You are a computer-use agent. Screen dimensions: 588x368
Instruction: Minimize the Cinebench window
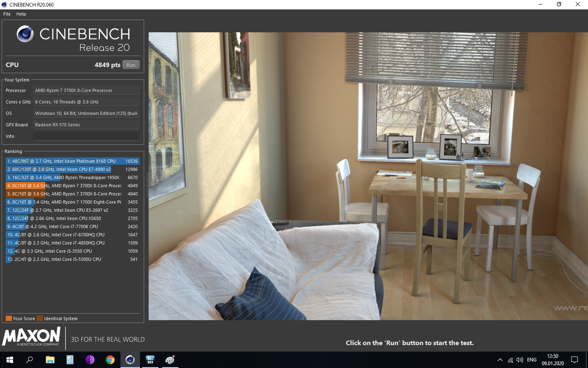tap(541, 4)
